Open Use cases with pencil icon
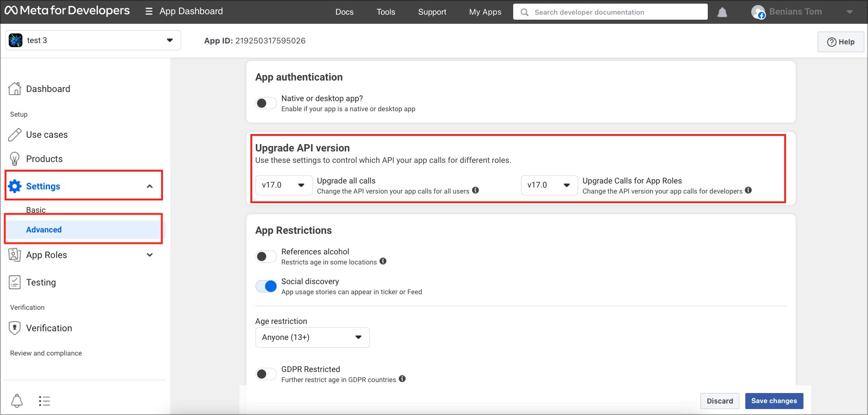868x415 pixels. tap(15, 135)
